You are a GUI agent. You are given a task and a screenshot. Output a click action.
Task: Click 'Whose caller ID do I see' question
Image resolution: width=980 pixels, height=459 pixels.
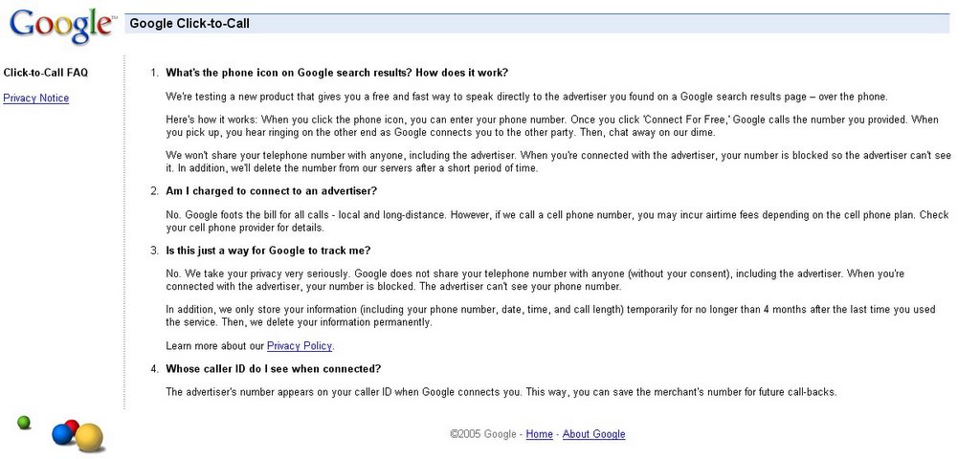click(273, 368)
